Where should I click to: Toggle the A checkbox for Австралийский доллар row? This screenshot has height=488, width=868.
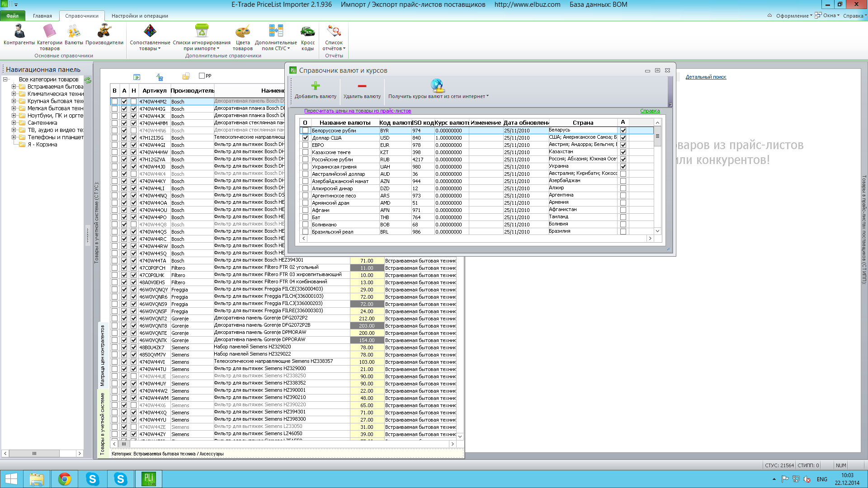point(623,174)
